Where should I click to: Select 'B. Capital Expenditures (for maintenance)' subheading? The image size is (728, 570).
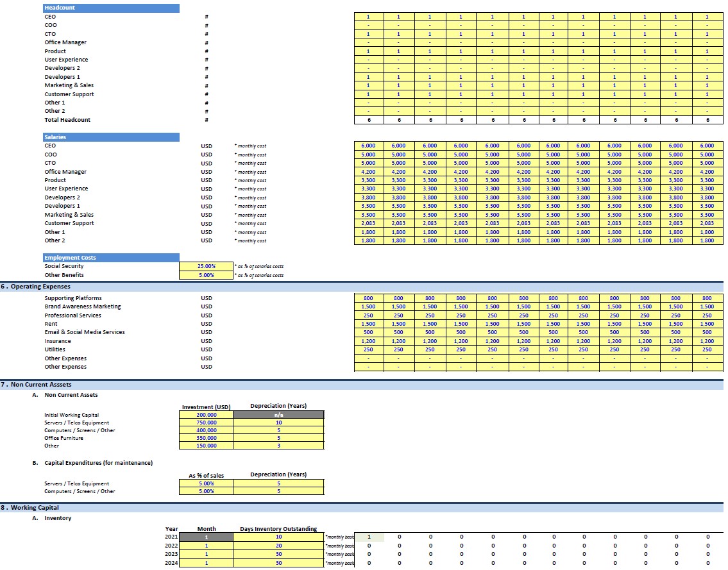point(92,463)
